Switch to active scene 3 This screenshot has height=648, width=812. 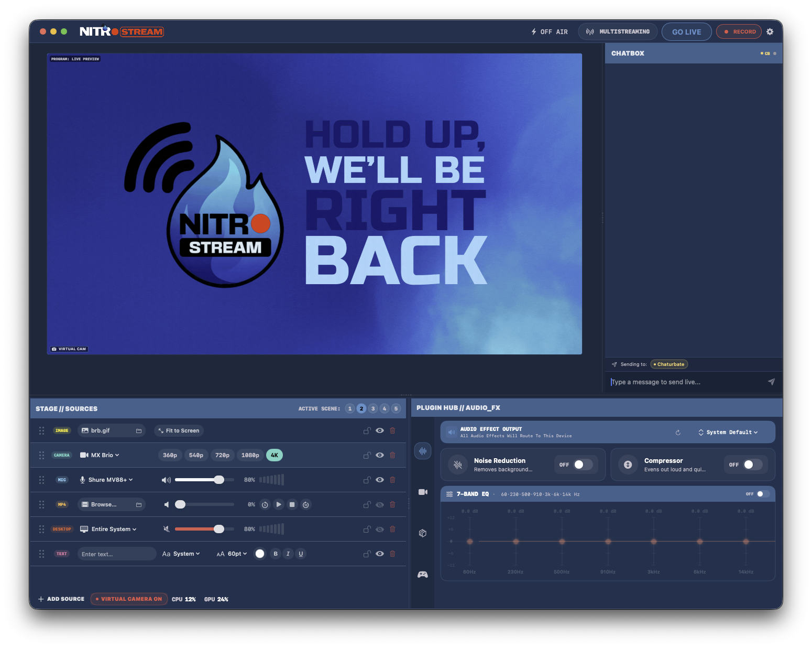click(x=373, y=408)
